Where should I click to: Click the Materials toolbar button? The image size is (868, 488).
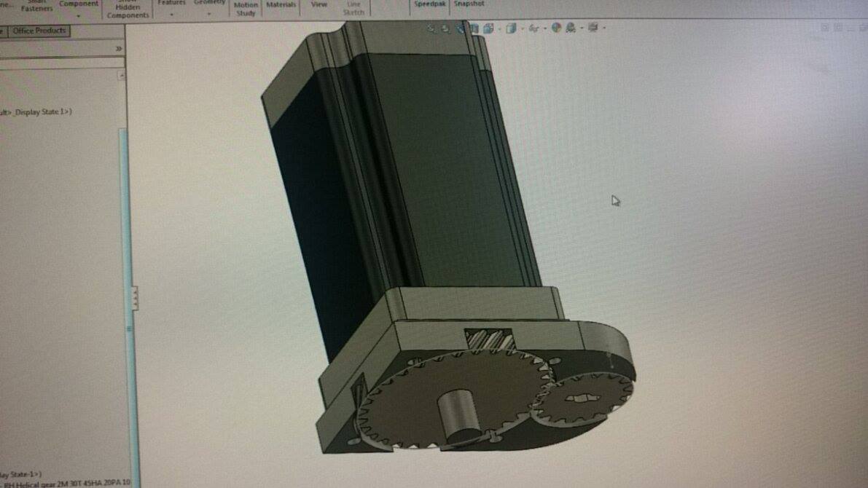(281, 5)
